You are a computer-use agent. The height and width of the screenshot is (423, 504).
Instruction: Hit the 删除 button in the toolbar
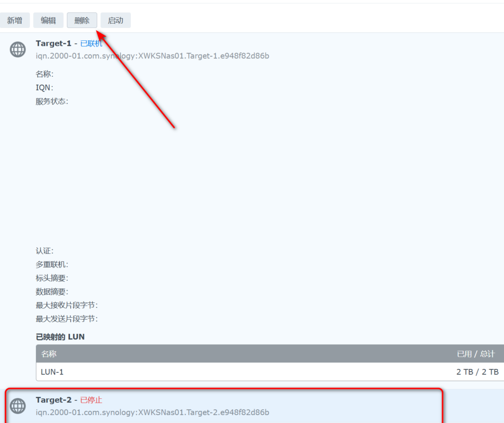coord(82,21)
